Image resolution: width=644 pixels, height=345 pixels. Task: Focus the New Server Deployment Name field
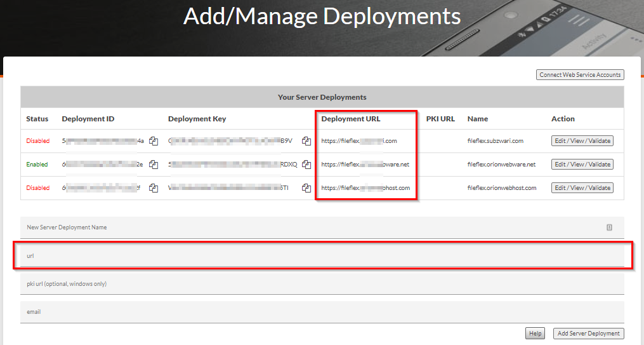coord(322,227)
